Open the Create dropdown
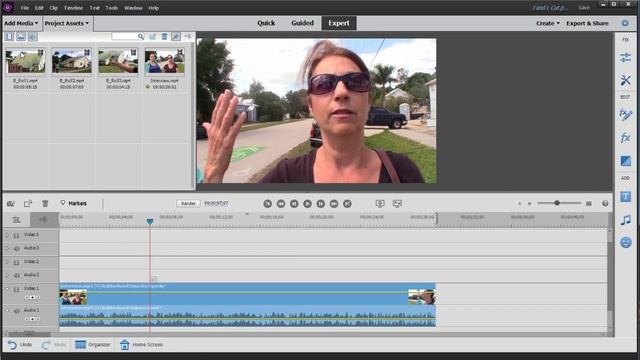640x360 pixels. click(548, 23)
